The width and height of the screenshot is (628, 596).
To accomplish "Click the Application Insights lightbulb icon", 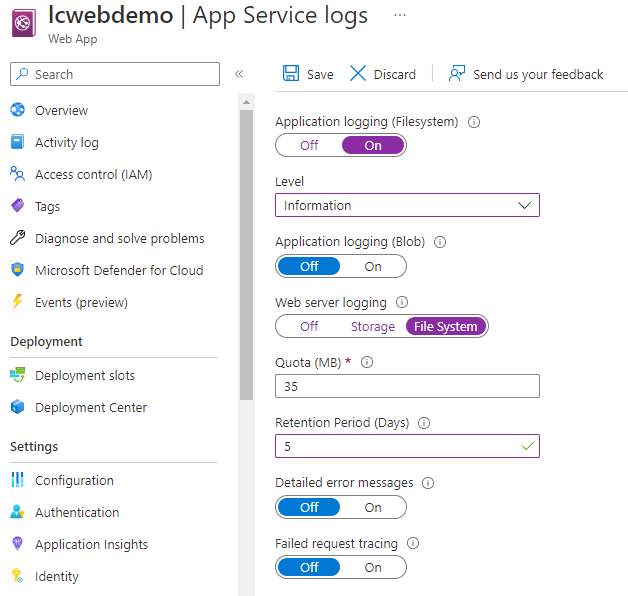I will [x=18, y=544].
